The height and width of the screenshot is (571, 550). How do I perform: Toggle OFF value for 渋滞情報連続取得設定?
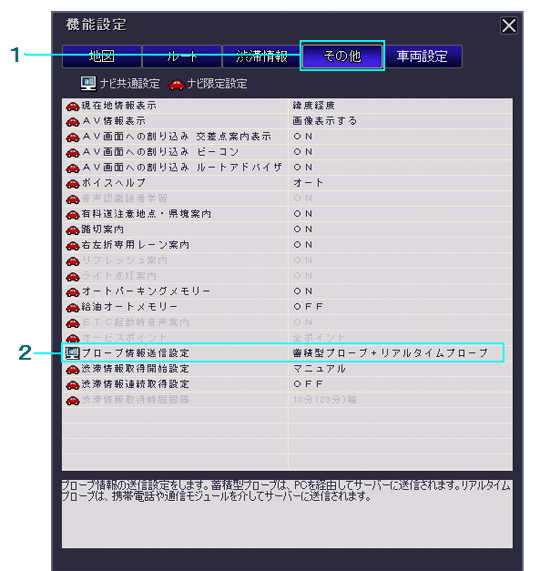click(x=308, y=384)
